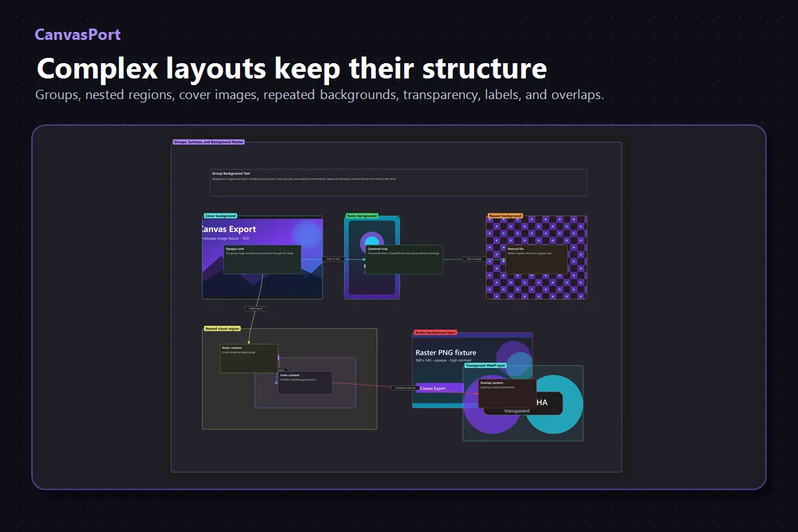Select the 'Inner content' card

pyautogui.click(x=305, y=382)
